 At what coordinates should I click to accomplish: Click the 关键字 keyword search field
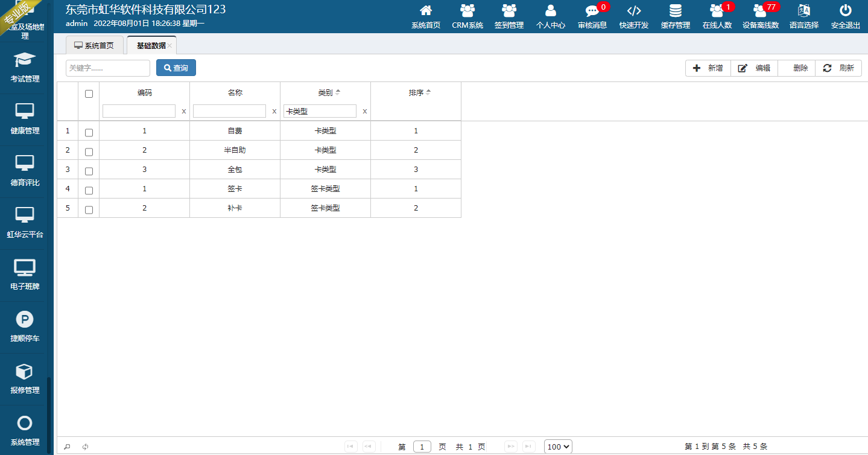point(107,68)
